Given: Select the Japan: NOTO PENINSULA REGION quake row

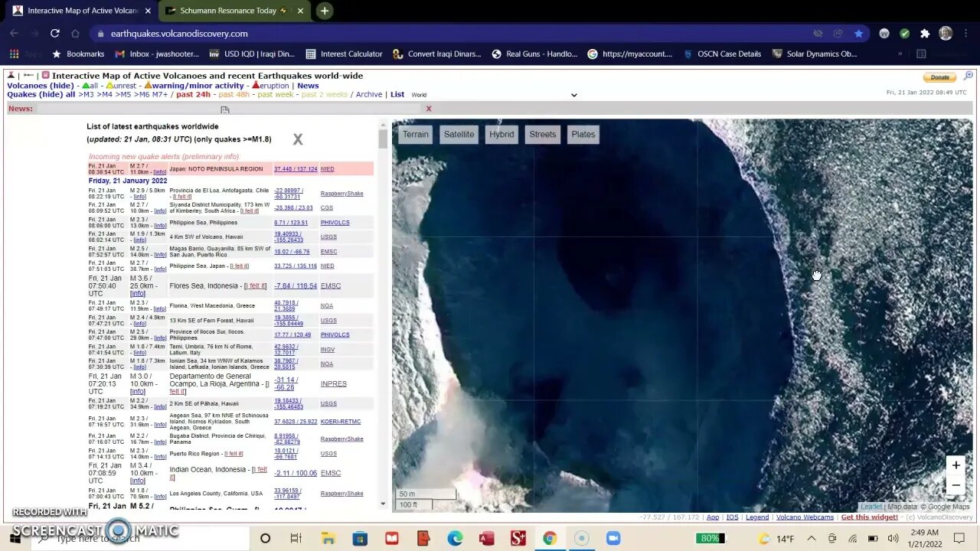Looking at the screenshot, I should point(230,169).
